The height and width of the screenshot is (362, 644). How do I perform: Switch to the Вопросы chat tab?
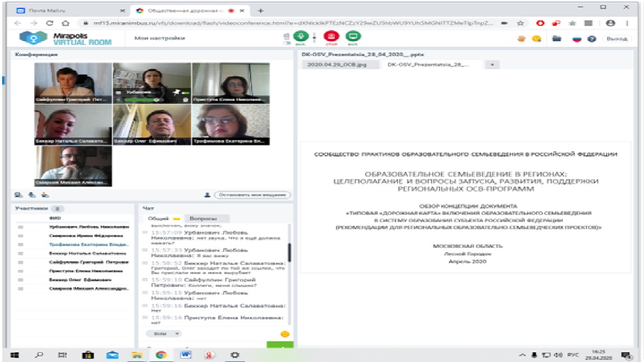pos(201,218)
